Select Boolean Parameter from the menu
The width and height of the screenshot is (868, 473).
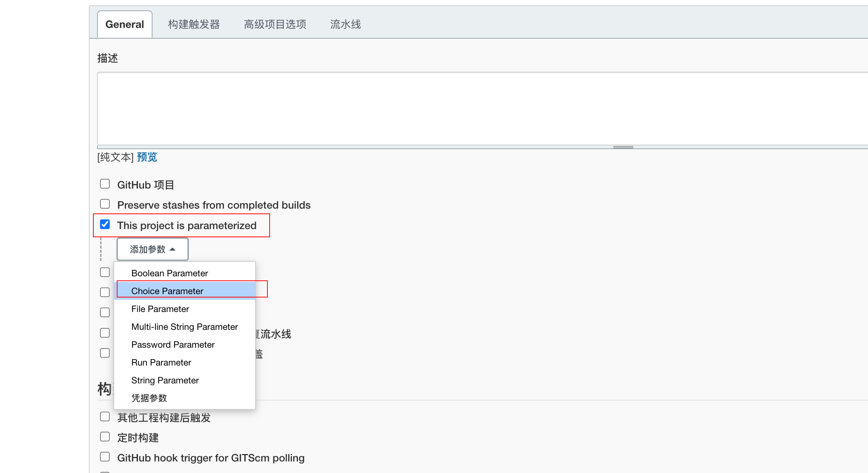click(170, 273)
